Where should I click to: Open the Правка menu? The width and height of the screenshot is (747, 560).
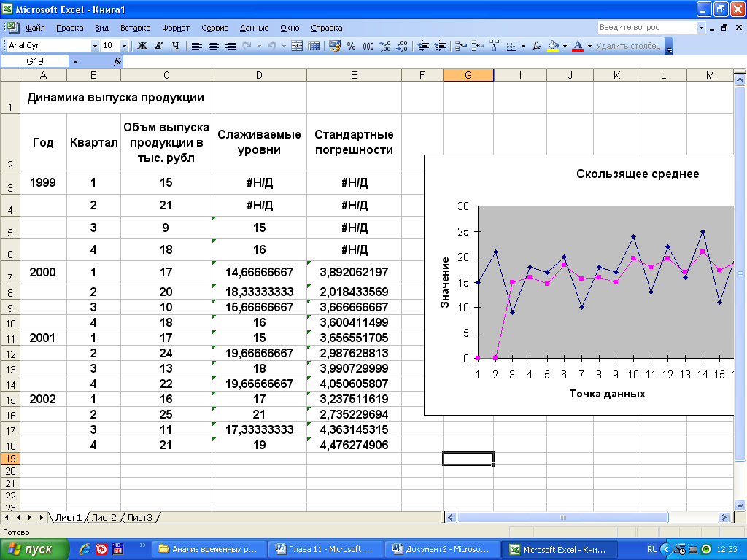coord(69,28)
